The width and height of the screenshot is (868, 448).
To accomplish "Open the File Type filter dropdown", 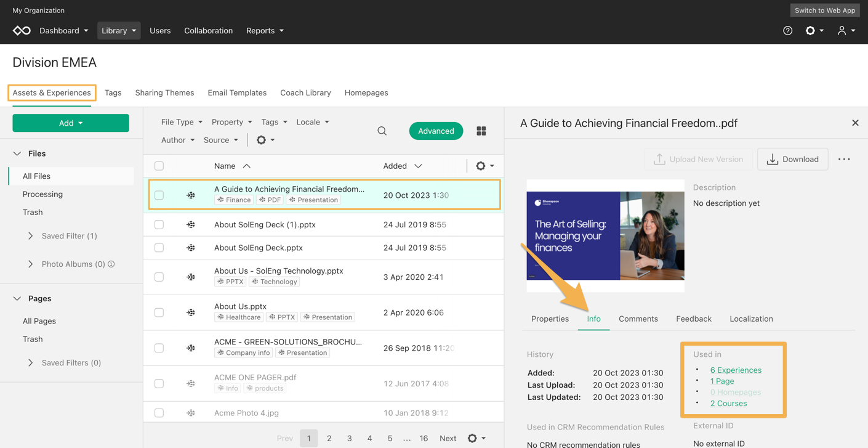I will click(182, 122).
